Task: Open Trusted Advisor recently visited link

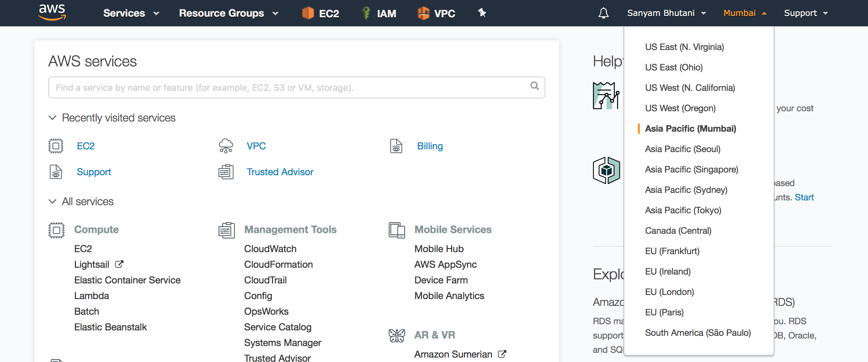Action: tap(280, 172)
